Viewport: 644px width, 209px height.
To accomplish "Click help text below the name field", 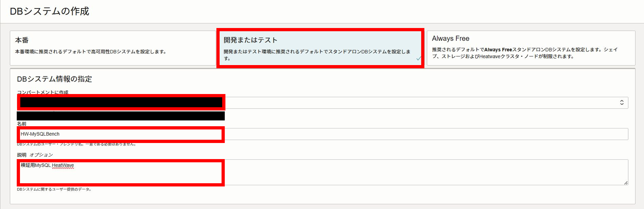I will coord(76,144).
